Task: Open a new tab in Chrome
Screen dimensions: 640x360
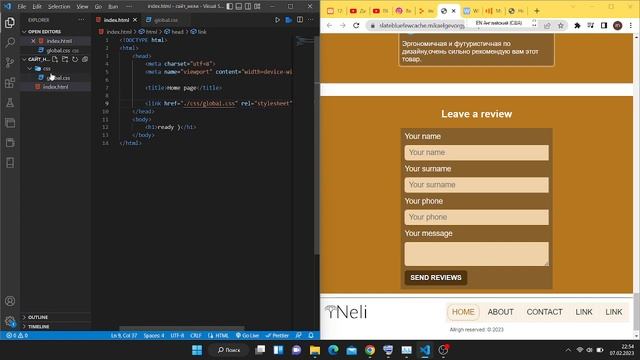Action: click(x=537, y=11)
